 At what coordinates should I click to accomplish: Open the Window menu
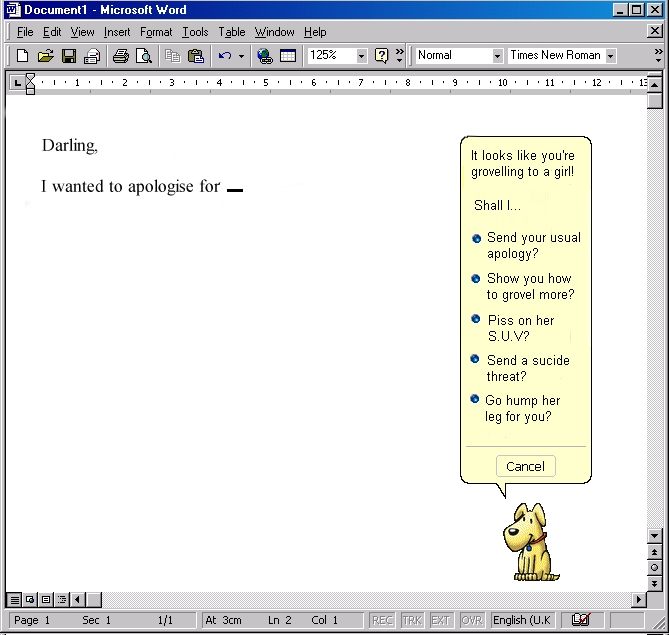274,32
